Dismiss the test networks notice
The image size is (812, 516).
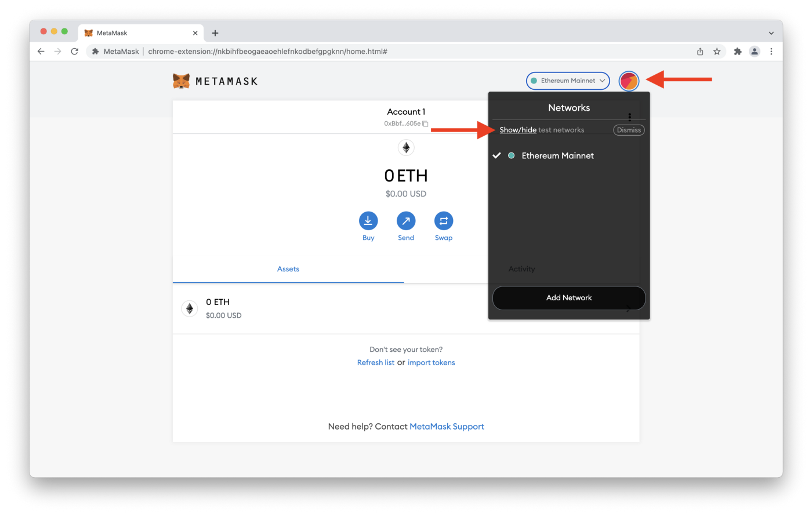point(629,130)
